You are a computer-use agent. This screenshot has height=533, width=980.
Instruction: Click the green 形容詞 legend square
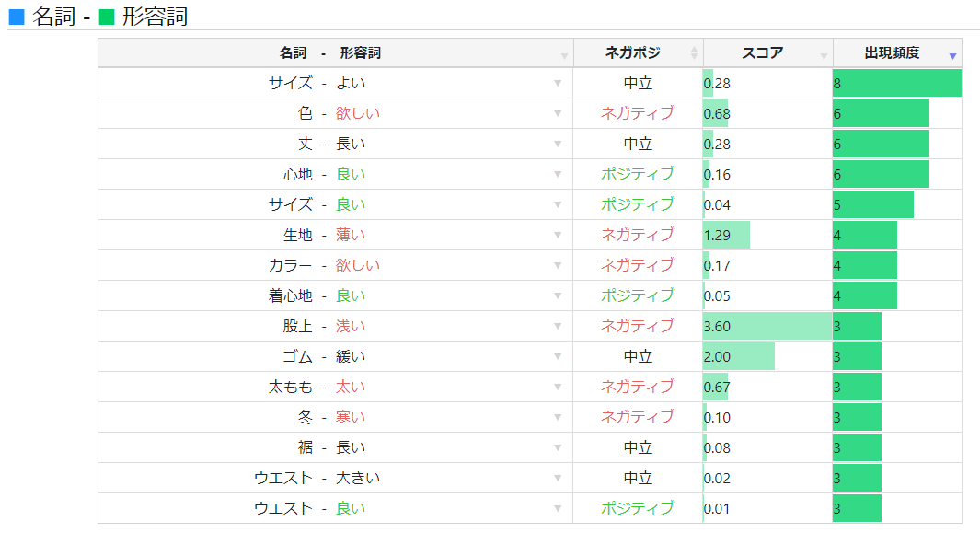pos(106,17)
